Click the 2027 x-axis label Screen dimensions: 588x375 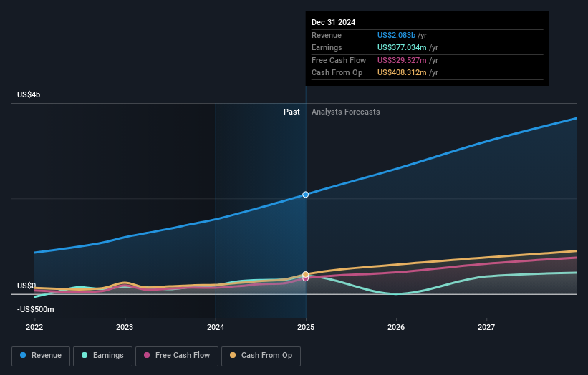(486, 327)
